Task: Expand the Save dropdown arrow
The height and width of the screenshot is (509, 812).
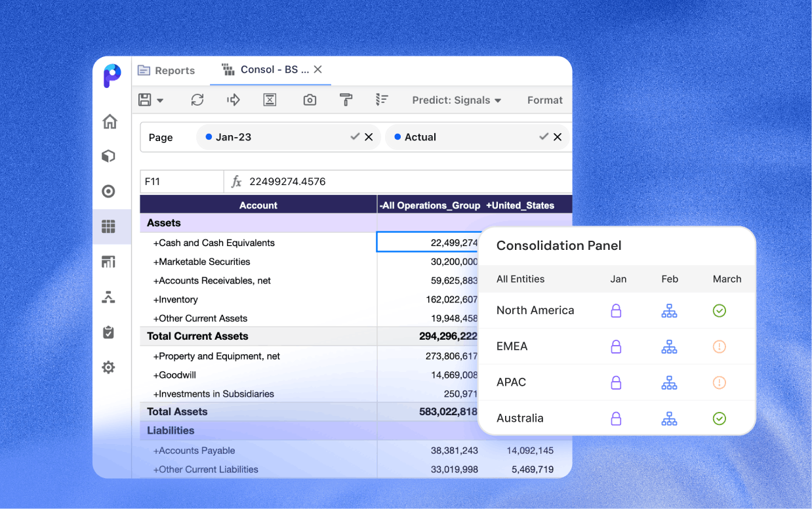Action: tap(160, 101)
